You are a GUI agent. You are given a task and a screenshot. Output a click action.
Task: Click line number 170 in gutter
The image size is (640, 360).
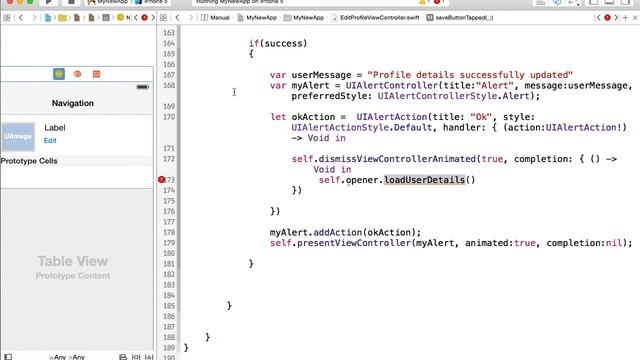pos(169,117)
